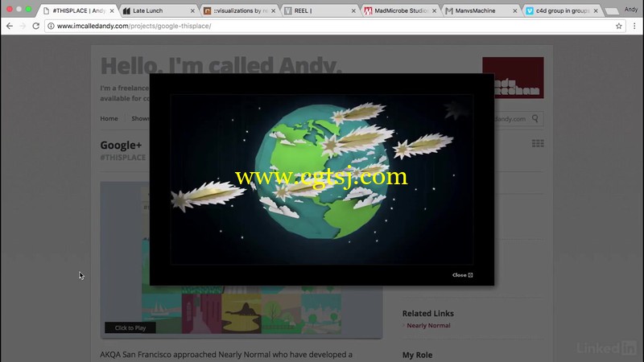
Task: Click the red Andy Needham logo
Action: pyautogui.click(x=513, y=77)
